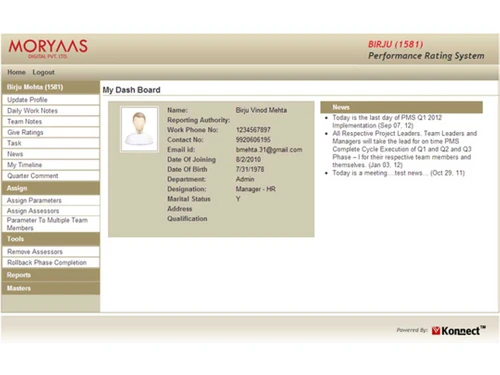The image size is (500, 375).
Task: Click the Birju Mehta (1581) sidebar header
Action: 51,87
